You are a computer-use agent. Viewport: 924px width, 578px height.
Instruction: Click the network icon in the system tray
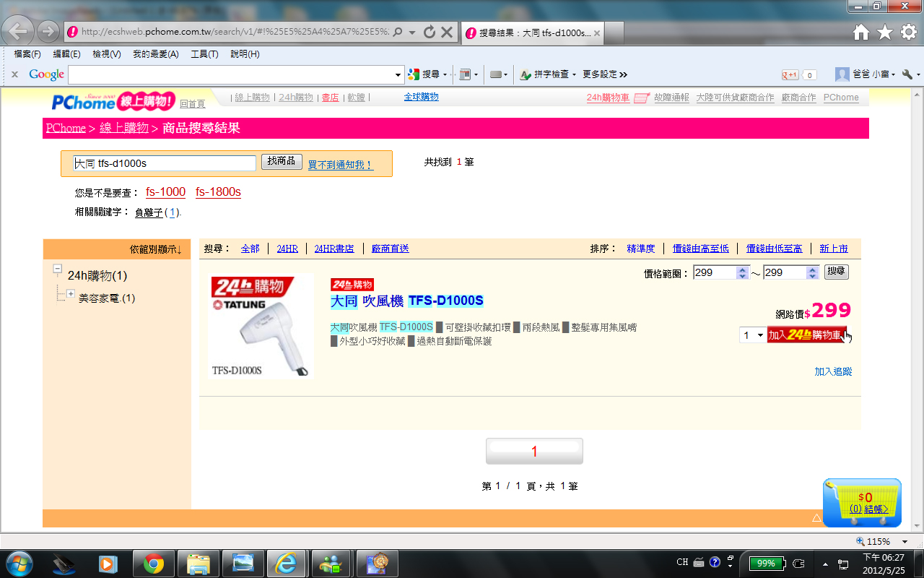point(842,564)
